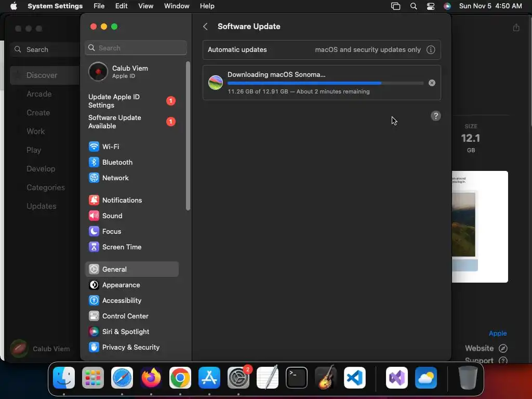This screenshot has height=399, width=532.
Task: Open the Edit menu
Action: (x=122, y=6)
